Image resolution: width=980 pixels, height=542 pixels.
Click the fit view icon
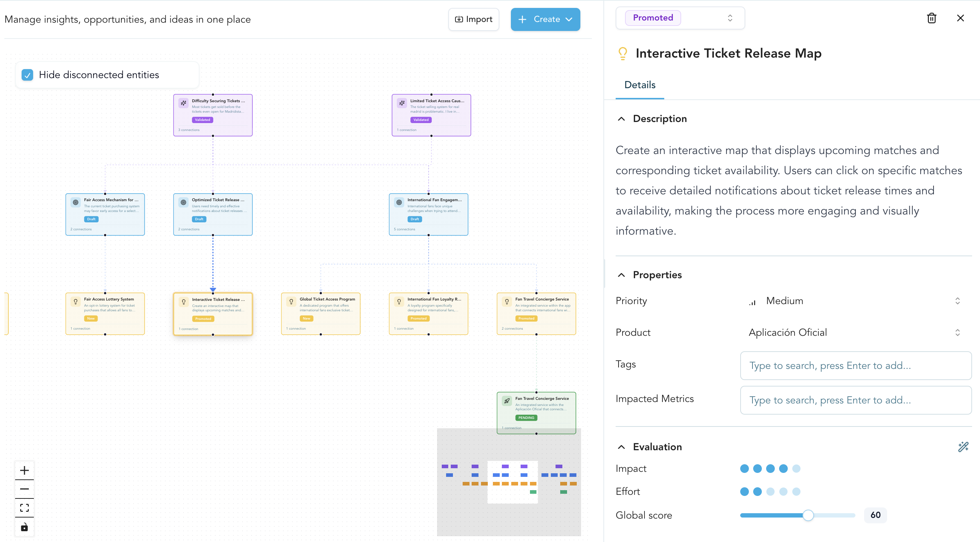click(24, 508)
